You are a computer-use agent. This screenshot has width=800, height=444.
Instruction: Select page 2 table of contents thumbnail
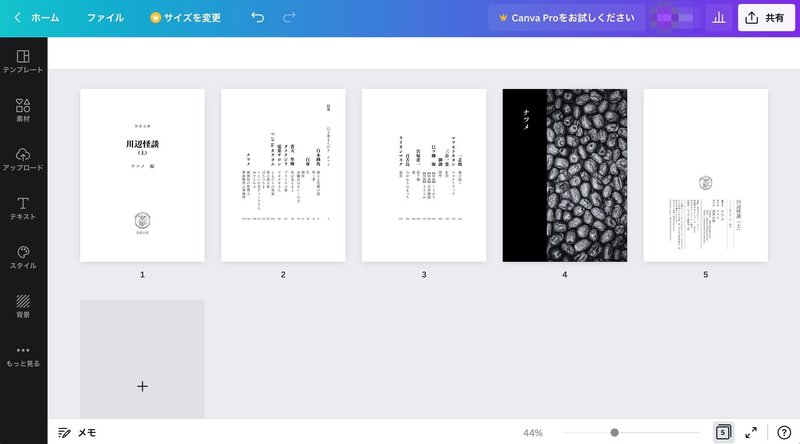[283, 176]
